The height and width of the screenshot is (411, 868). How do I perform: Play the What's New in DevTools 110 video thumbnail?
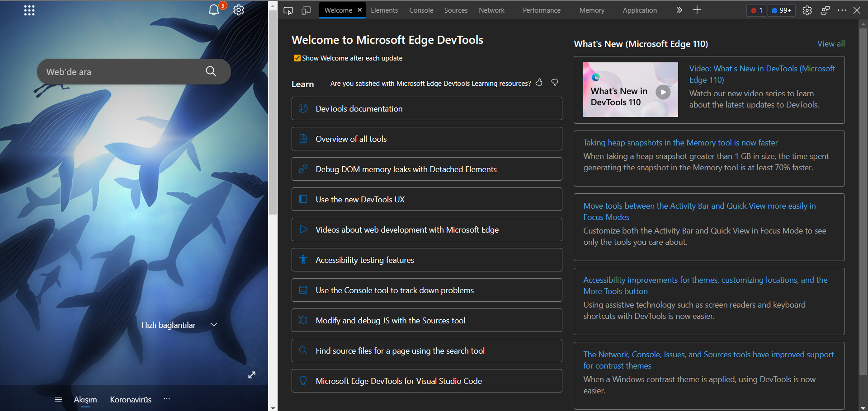[x=631, y=89]
